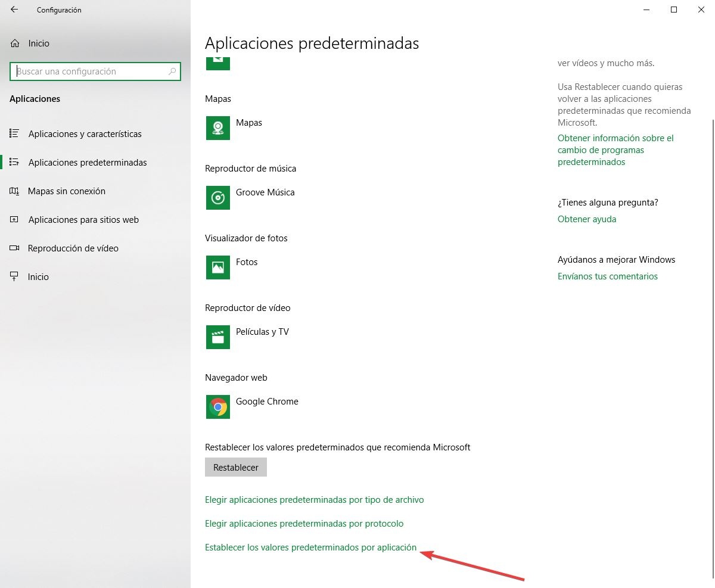Open Elegir aplicaciones predeterminadas por protocolo link

[304, 524]
